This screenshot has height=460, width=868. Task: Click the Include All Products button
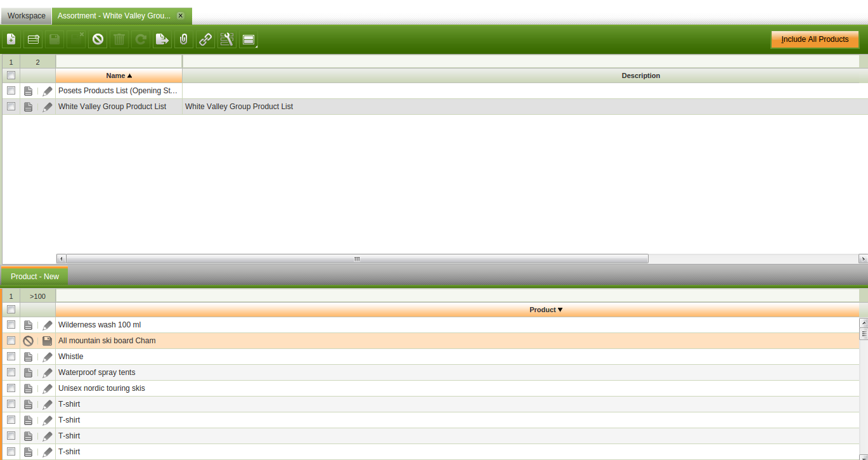point(815,39)
